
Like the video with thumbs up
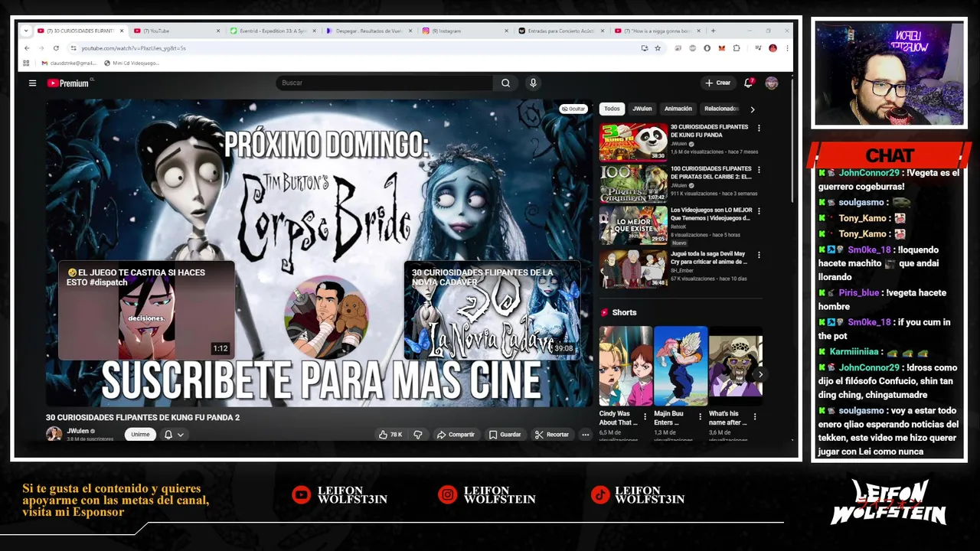pyautogui.click(x=390, y=435)
